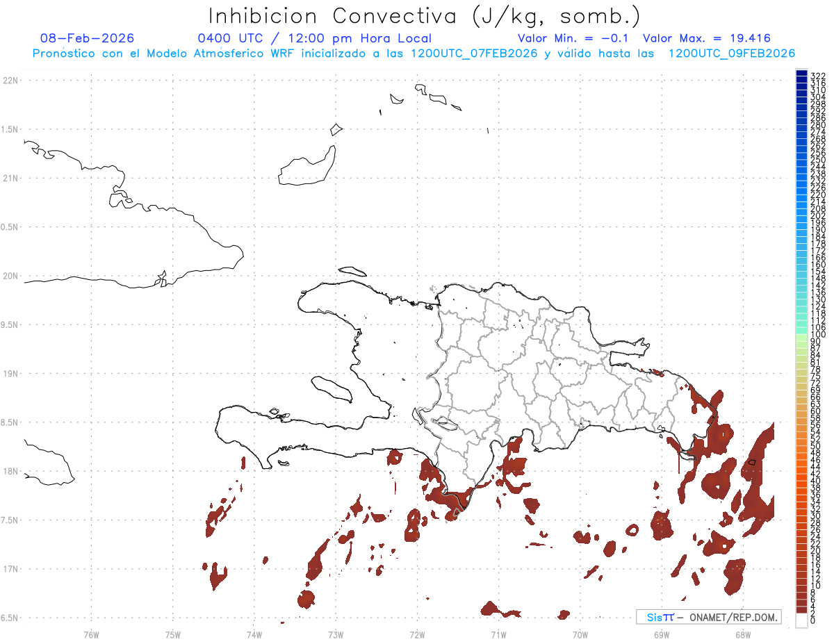Click the 'Valor Max. = 19.416' readout

click(x=707, y=38)
